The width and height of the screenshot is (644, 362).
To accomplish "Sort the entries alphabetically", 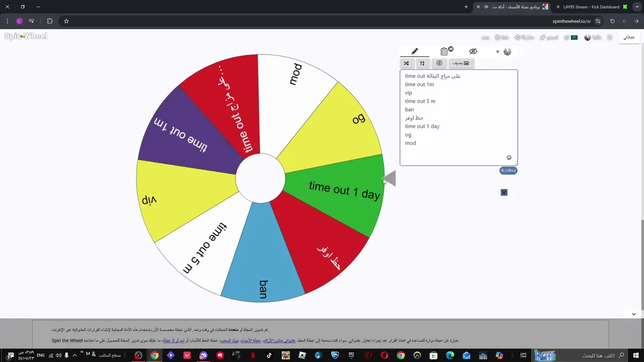I will [x=422, y=63].
